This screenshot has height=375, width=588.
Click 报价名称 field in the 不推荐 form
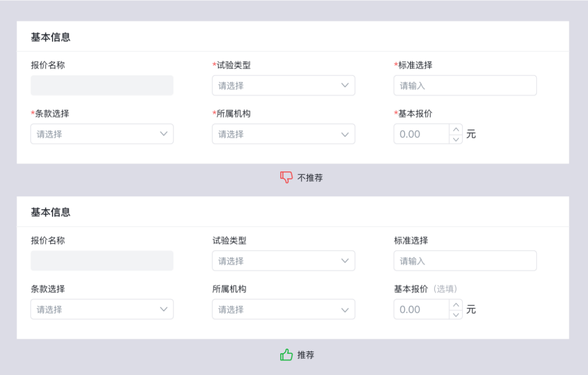102,85
